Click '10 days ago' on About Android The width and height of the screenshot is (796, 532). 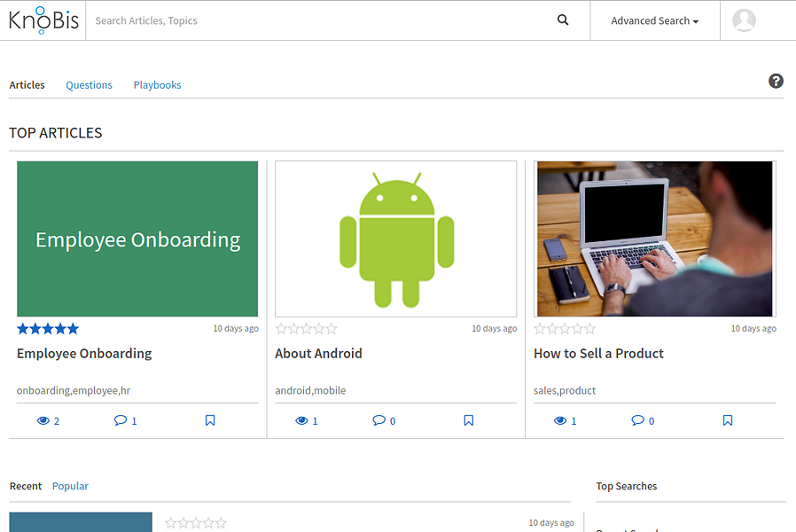click(495, 328)
